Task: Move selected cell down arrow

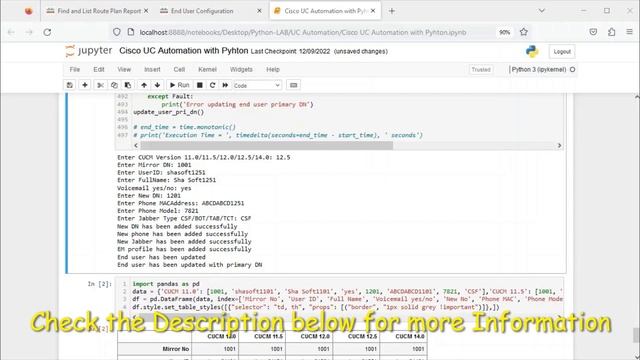Action: point(157,85)
